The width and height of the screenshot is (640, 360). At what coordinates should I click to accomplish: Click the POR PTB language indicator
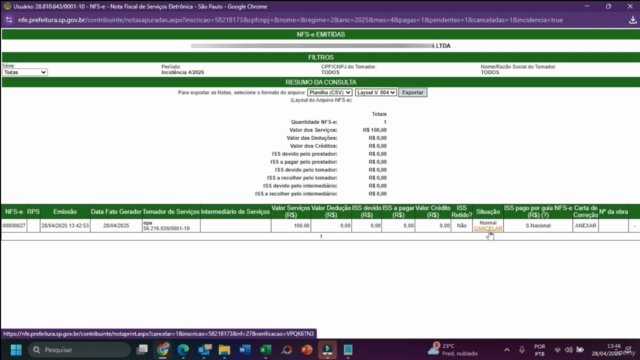(540, 350)
